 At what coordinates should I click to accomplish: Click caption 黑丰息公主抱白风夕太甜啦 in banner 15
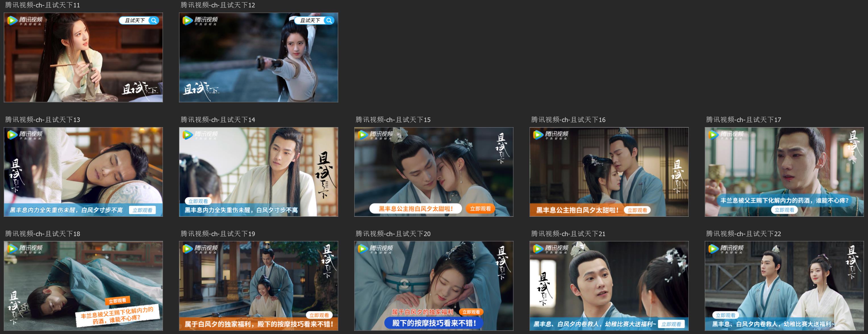pos(416,209)
